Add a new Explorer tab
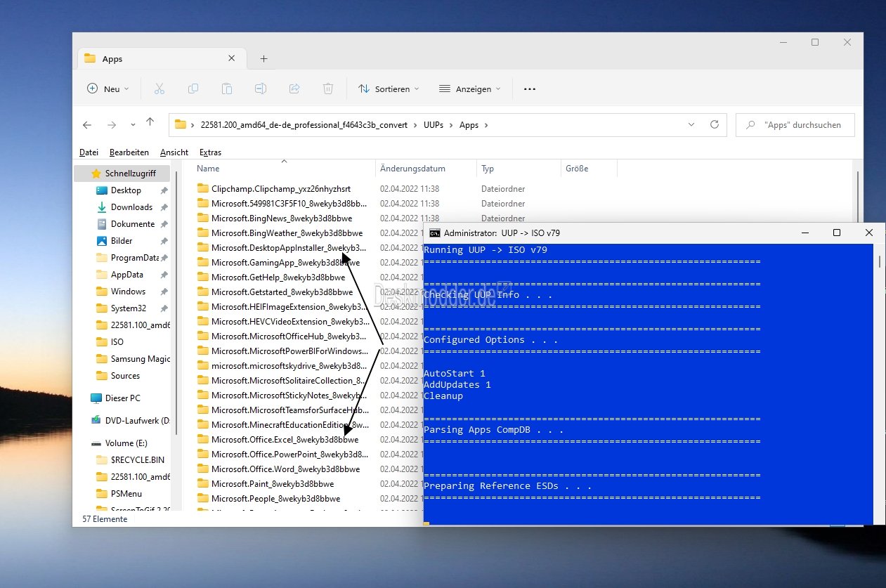 pos(264,59)
